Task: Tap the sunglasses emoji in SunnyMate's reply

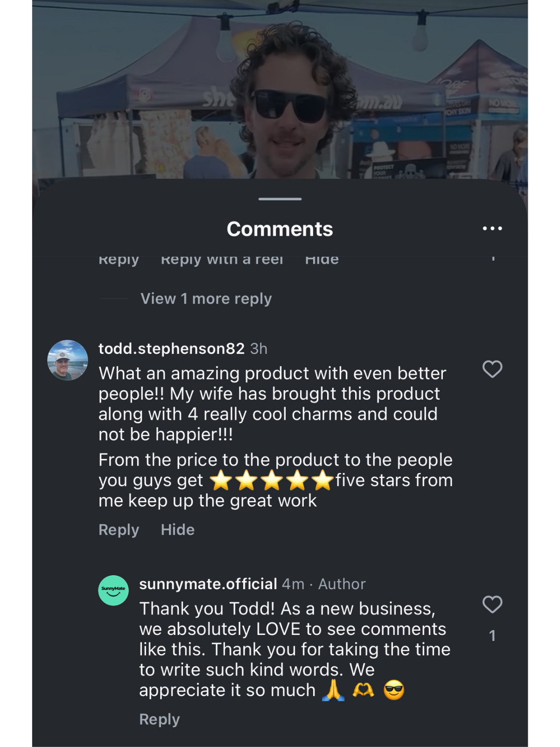Action: coord(394,691)
